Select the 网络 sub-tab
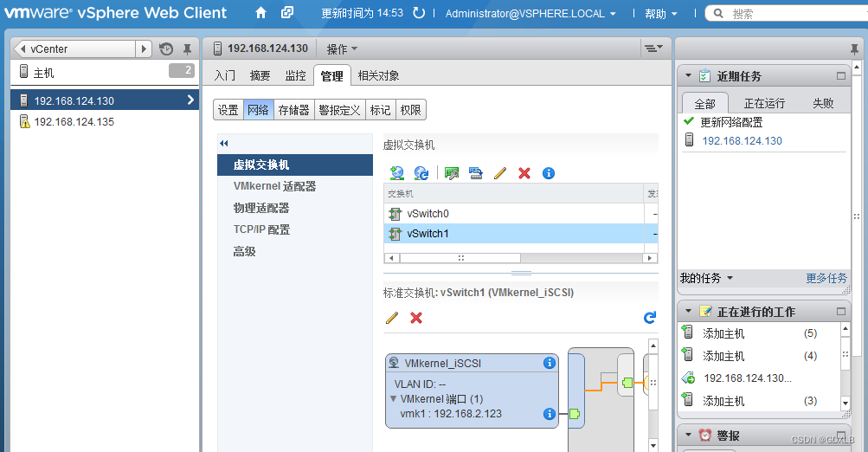 (x=258, y=110)
